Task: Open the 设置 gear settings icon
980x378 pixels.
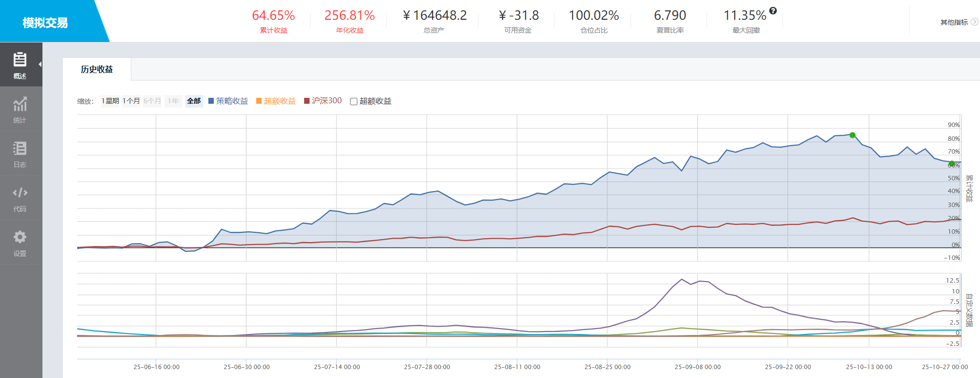Action: pyautogui.click(x=20, y=237)
